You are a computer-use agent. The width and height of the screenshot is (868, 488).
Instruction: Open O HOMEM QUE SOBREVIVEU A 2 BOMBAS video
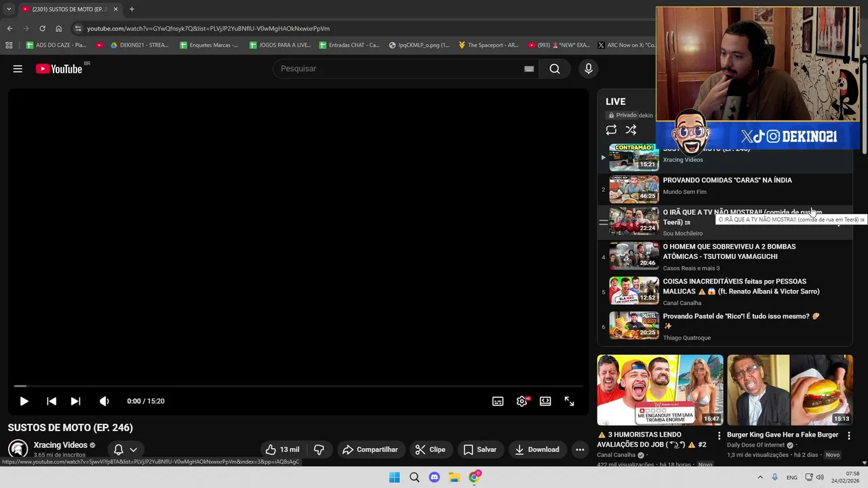[x=729, y=251]
